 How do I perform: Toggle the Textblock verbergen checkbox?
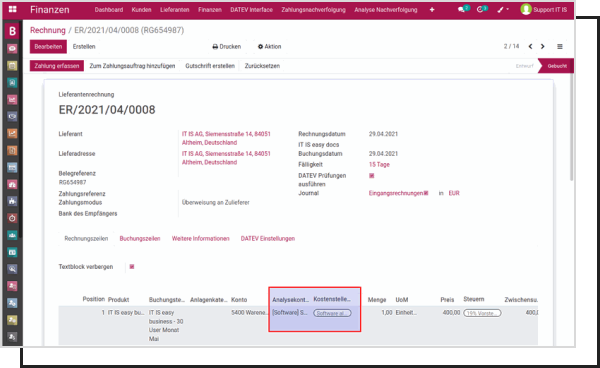(x=132, y=267)
